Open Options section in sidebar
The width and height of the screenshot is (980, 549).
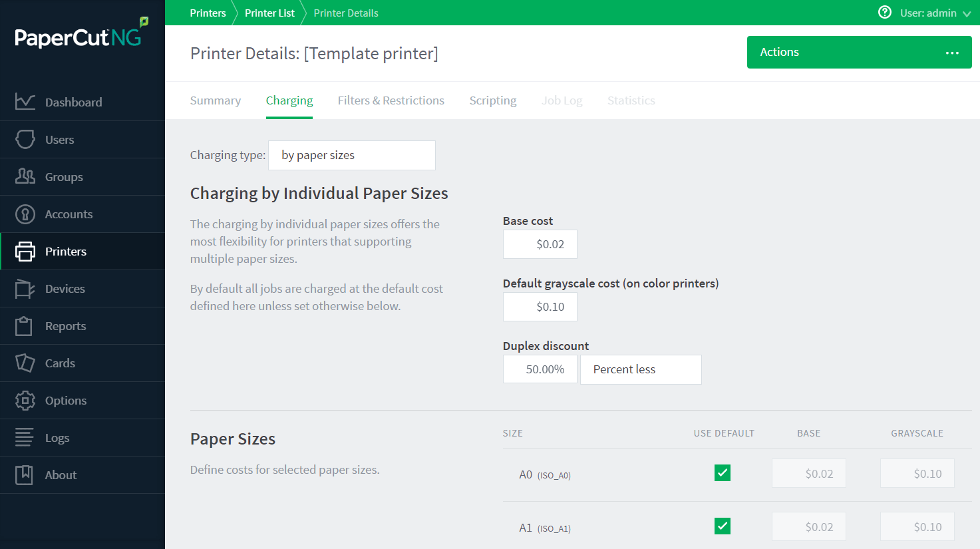(x=82, y=400)
